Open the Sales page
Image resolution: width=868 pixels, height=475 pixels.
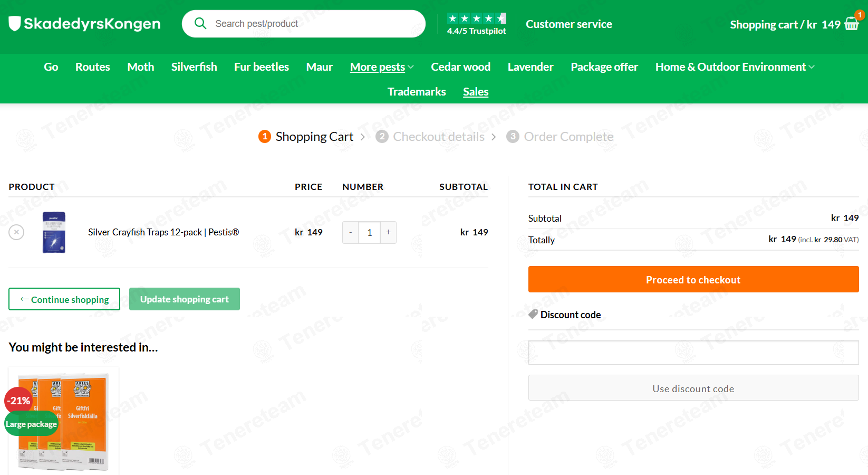(x=476, y=92)
